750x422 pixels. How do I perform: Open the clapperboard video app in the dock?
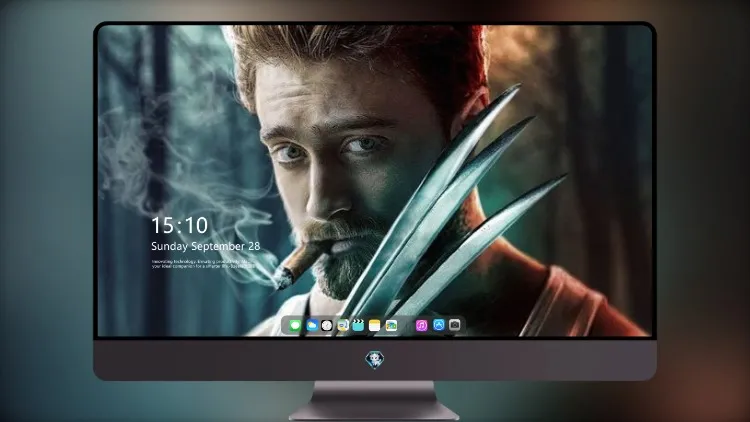[358, 326]
